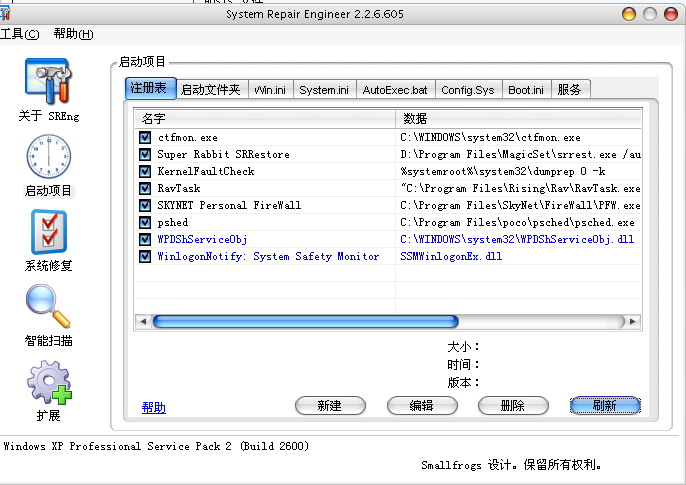Screen dimensions: 686x485
Task: Select the SKYNET Personal FireWall entry
Action: click(x=229, y=206)
